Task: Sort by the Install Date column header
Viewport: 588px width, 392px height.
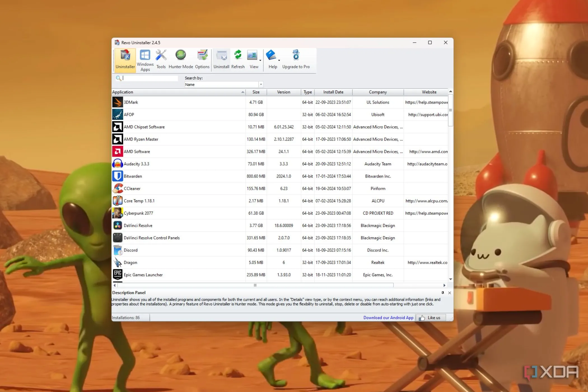Action: [333, 92]
